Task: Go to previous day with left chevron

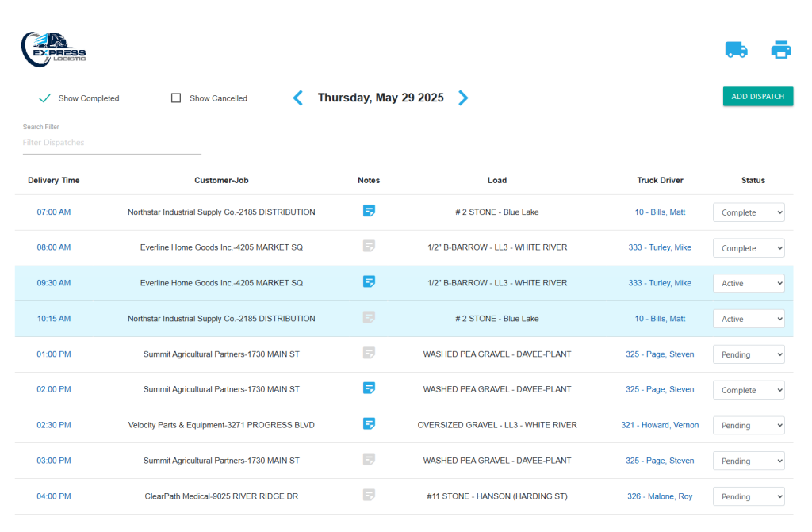Action: (298, 98)
